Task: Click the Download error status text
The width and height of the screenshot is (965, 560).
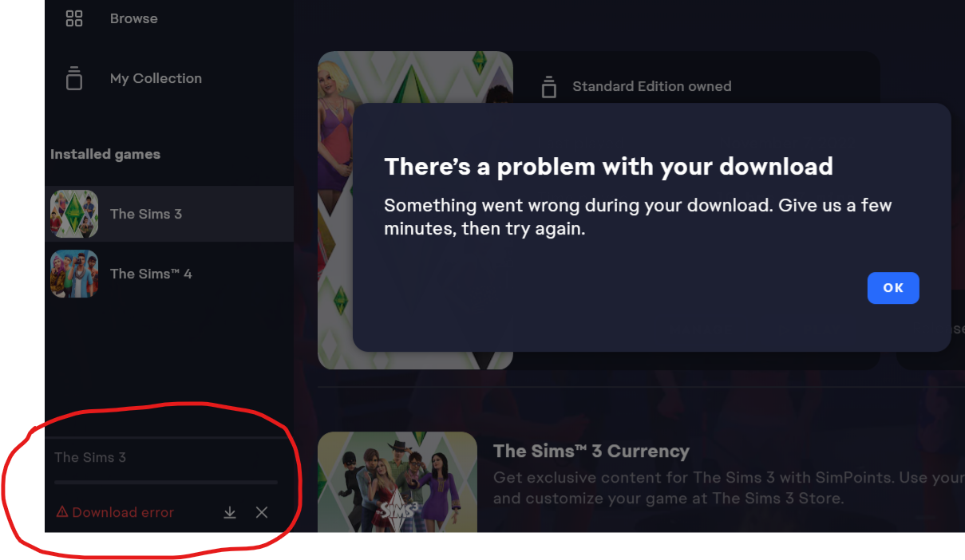Action: [123, 512]
